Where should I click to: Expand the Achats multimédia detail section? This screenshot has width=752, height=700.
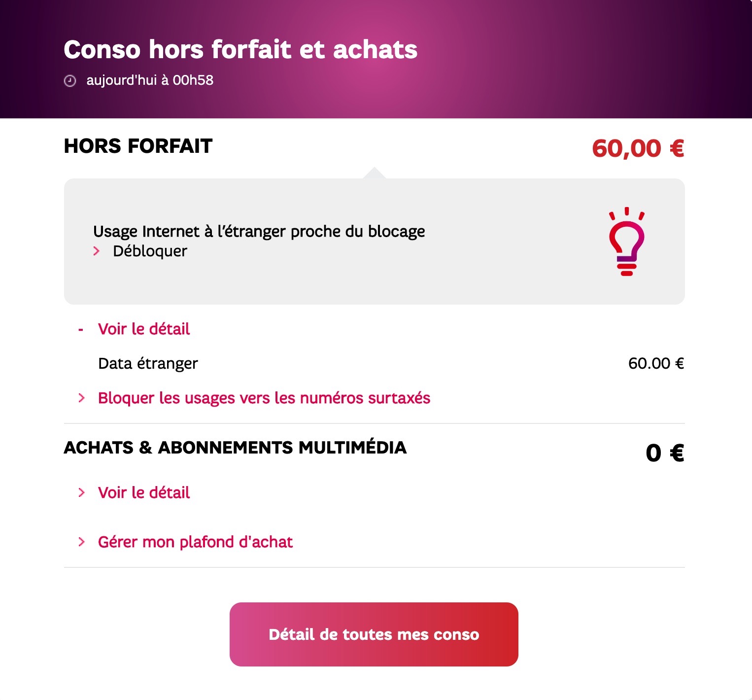point(144,492)
